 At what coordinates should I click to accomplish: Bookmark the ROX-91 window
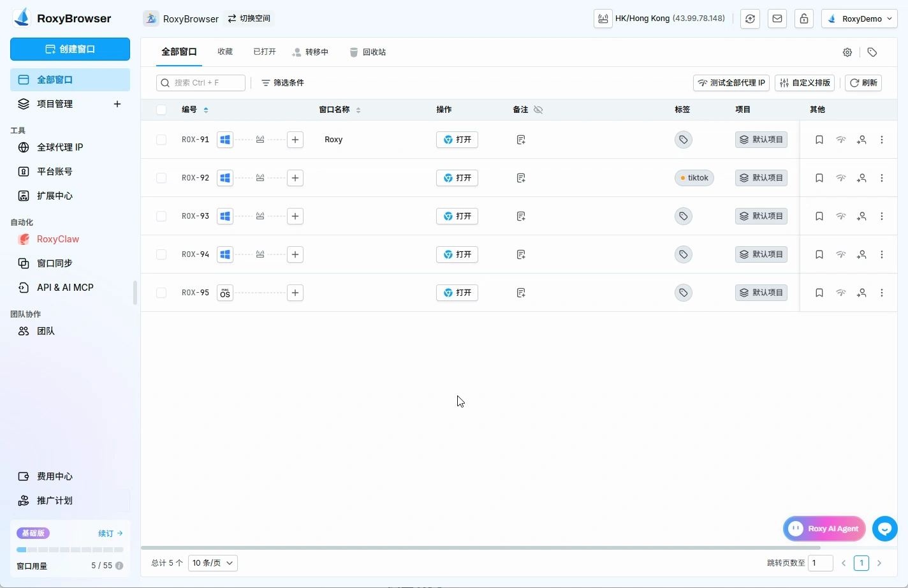(819, 140)
